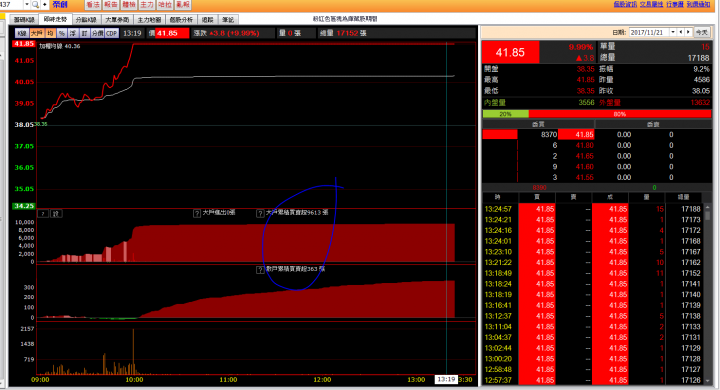Toggle the K線 chart button

22,33
